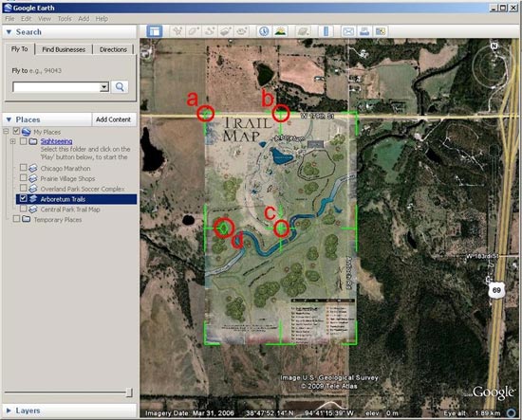The height and width of the screenshot is (420, 522).
Task: Click the print icon in toolbar
Action: [364, 31]
